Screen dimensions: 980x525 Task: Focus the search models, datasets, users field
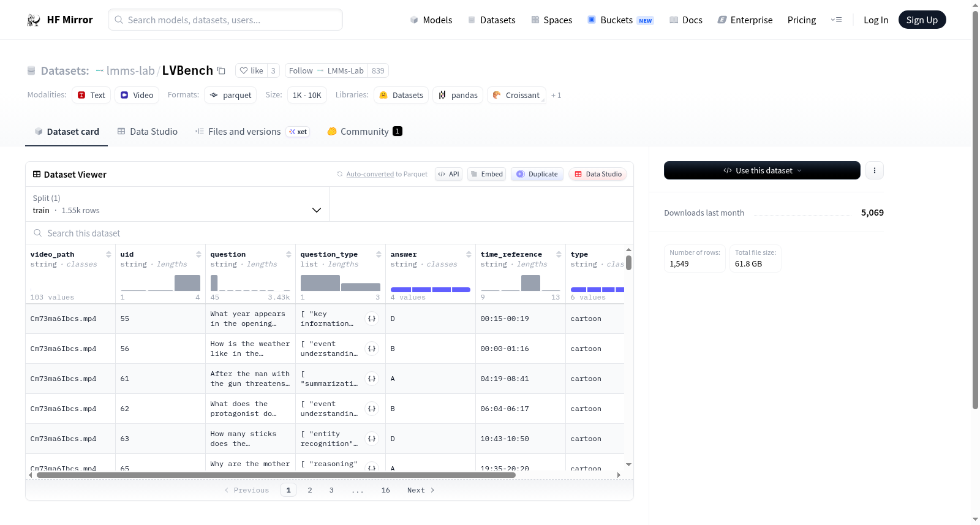tap(225, 20)
